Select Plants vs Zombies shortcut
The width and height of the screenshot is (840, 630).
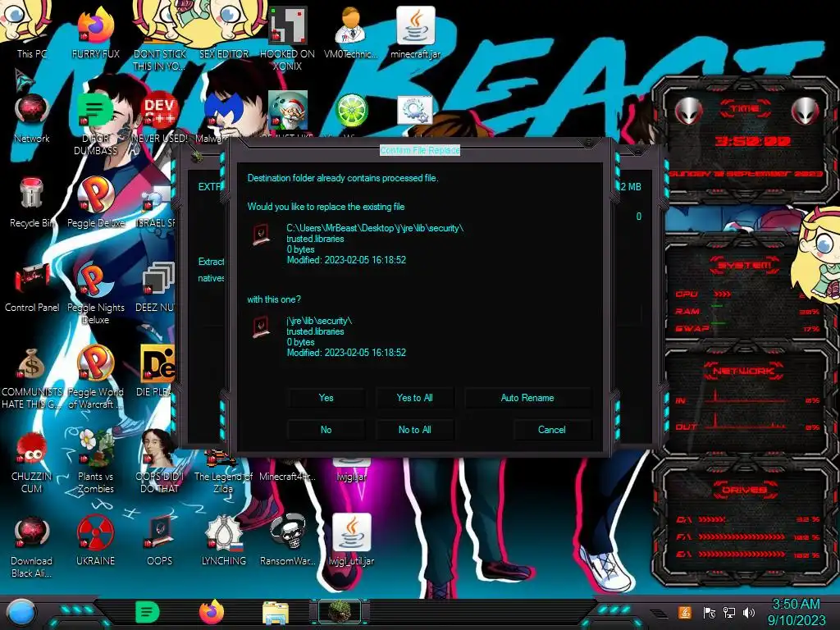(x=95, y=462)
